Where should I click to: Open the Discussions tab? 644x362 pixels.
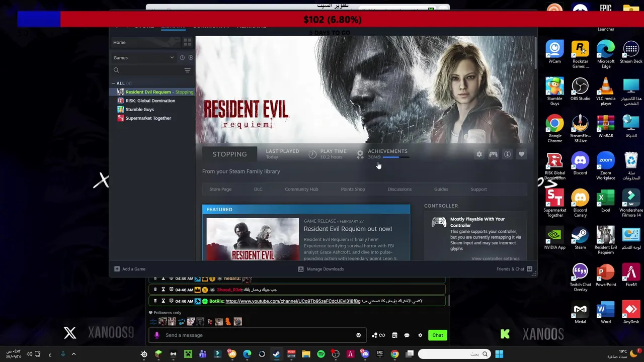tap(399, 189)
